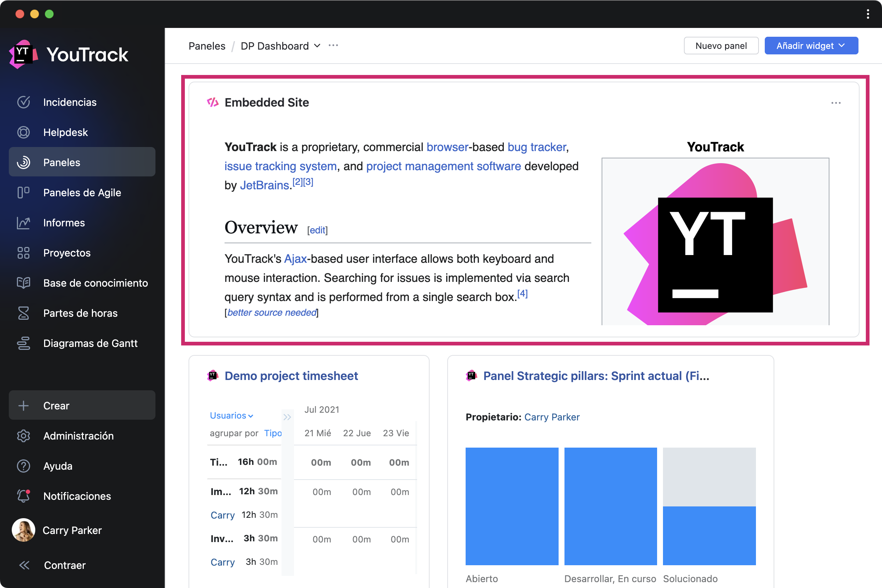Open the issue tracking system link
The height and width of the screenshot is (588, 882).
[280, 166]
